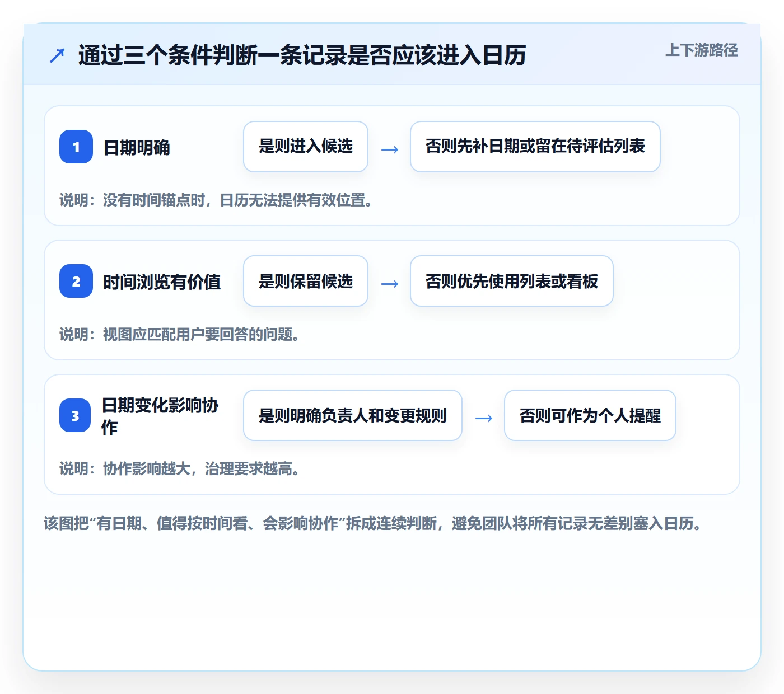Select the 是则保留候选 box
This screenshot has width=784, height=694.
tap(306, 281)
